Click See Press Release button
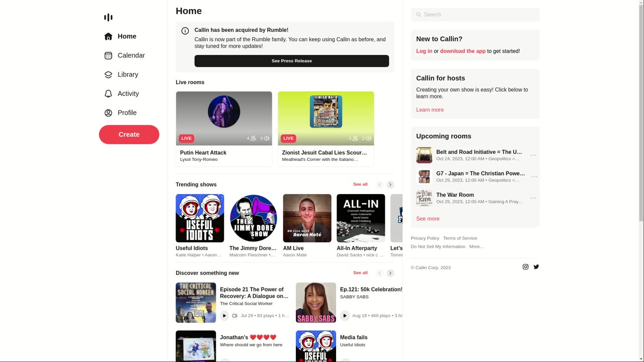The height and width of the screenshot is (362, 644). tap(292, 61)
